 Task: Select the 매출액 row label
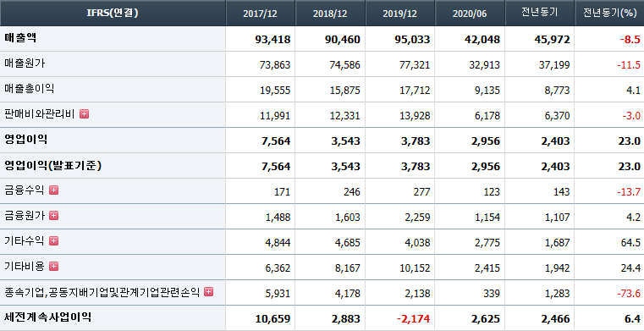pos(20,38)
